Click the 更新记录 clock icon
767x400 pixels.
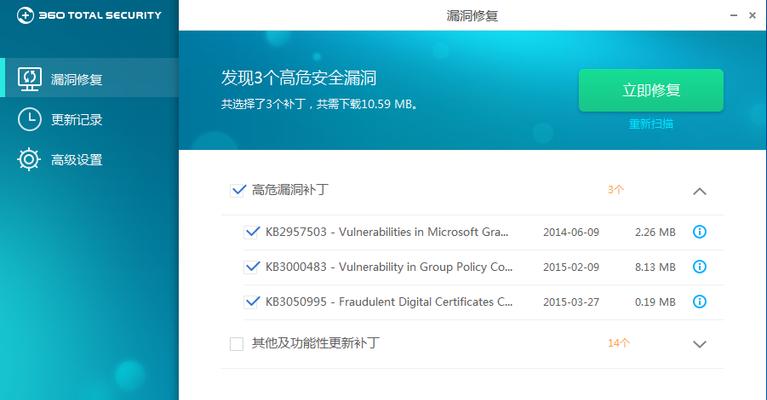click(x=29, y=119)
